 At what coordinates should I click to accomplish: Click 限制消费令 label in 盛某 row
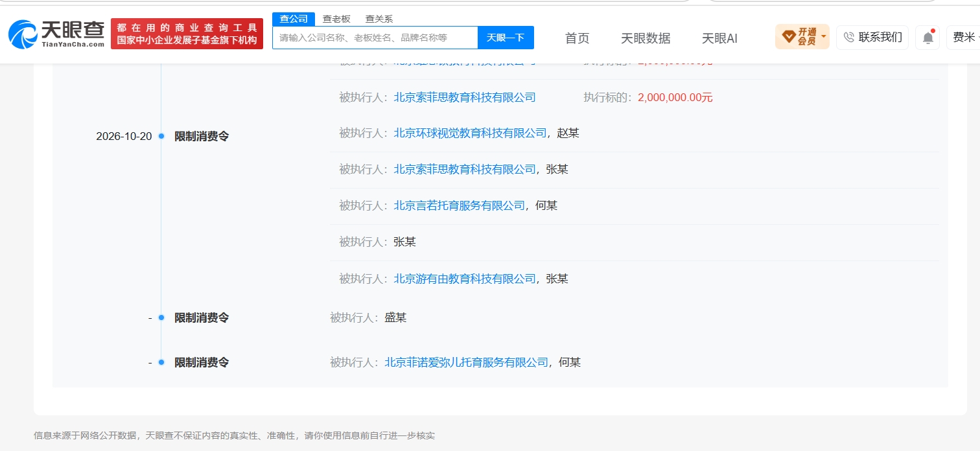202,318
